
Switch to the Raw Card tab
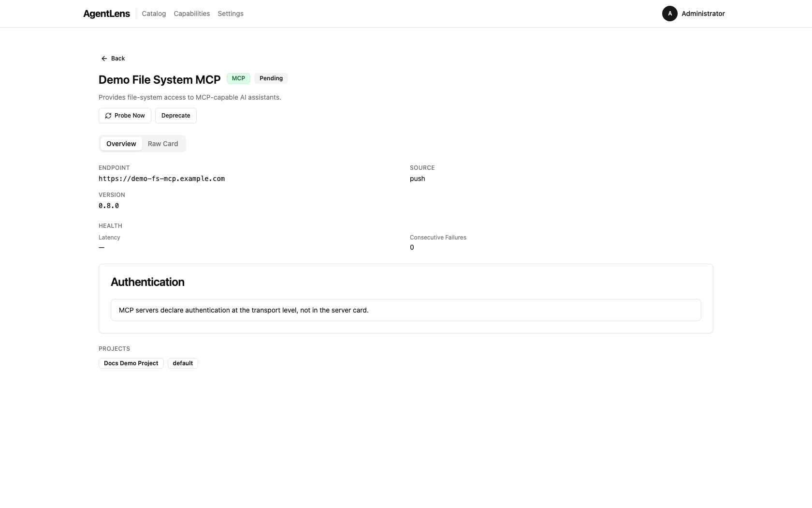tap(162, 143)
